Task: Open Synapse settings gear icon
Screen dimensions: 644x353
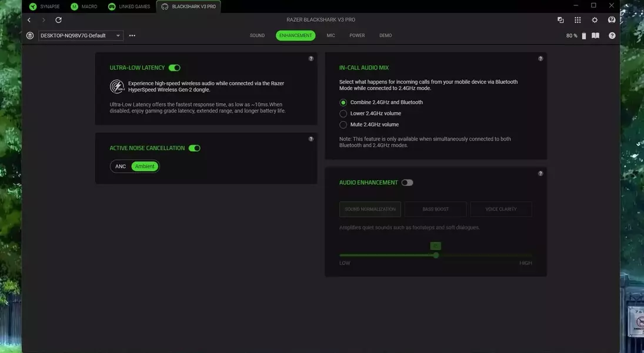Action: tap(595, 20)
